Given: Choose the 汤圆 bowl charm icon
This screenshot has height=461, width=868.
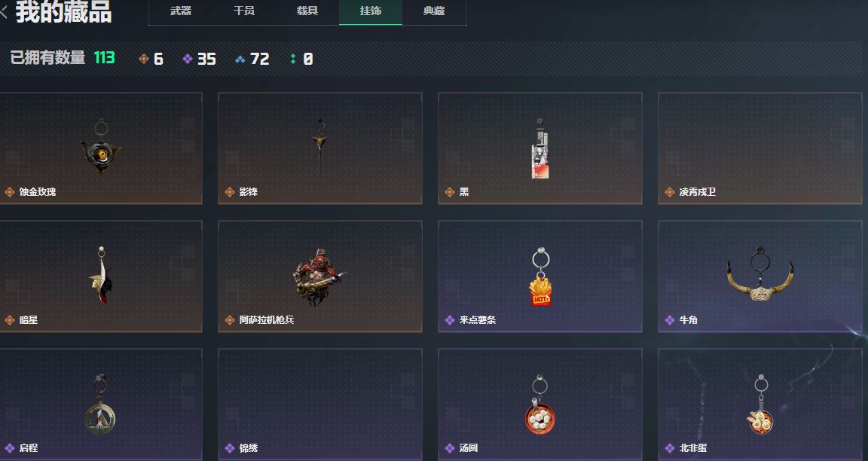Looking at the screenshot, I should (x=539, y=405).
